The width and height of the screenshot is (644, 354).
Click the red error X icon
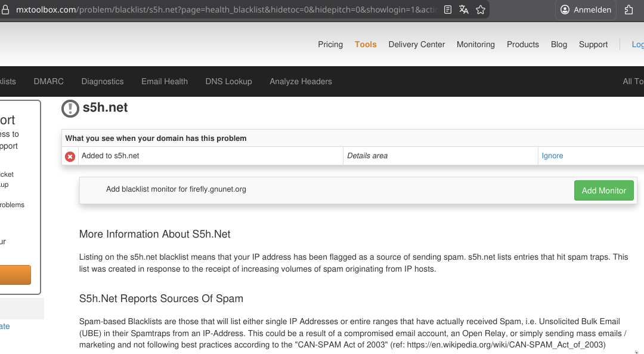(70, 156)
